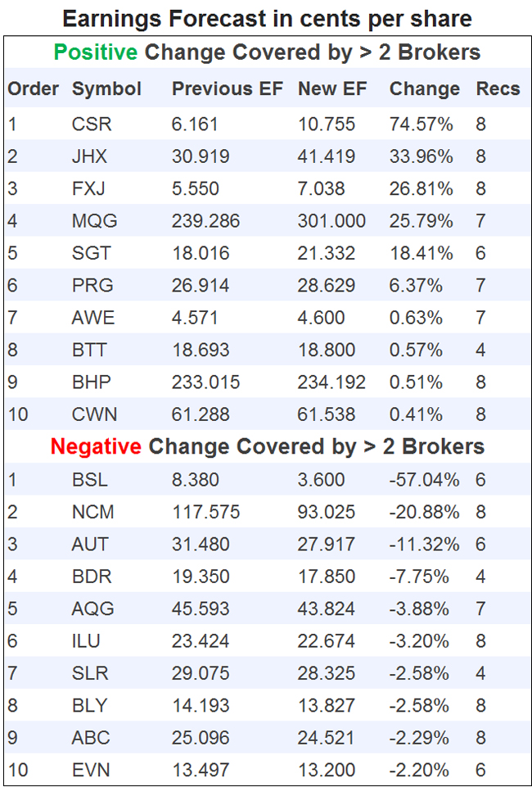Open the MQG stock symbol
Image resolution: width=532 pixels, height=787 pixels.
pyautogui.click(x=95, y=221)
